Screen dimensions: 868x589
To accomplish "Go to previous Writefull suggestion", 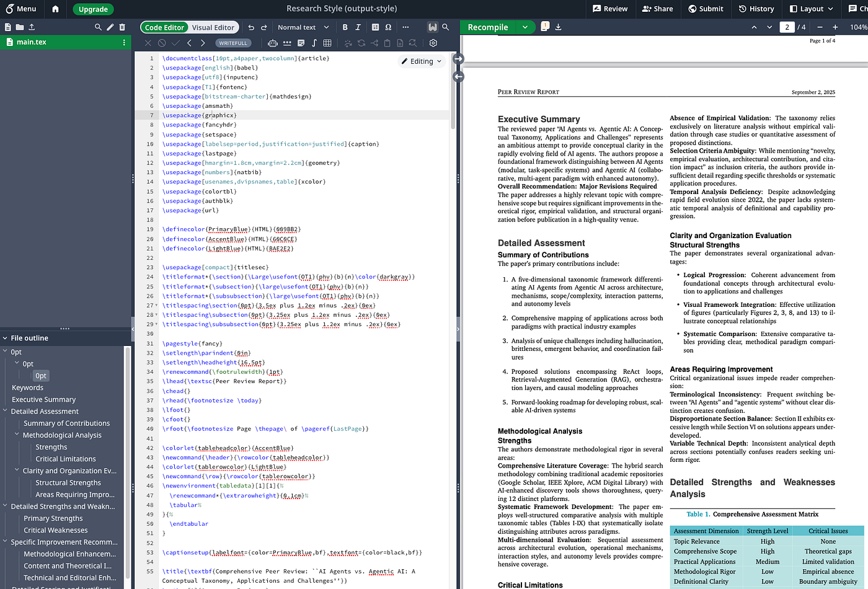I will tap(188, 43).
